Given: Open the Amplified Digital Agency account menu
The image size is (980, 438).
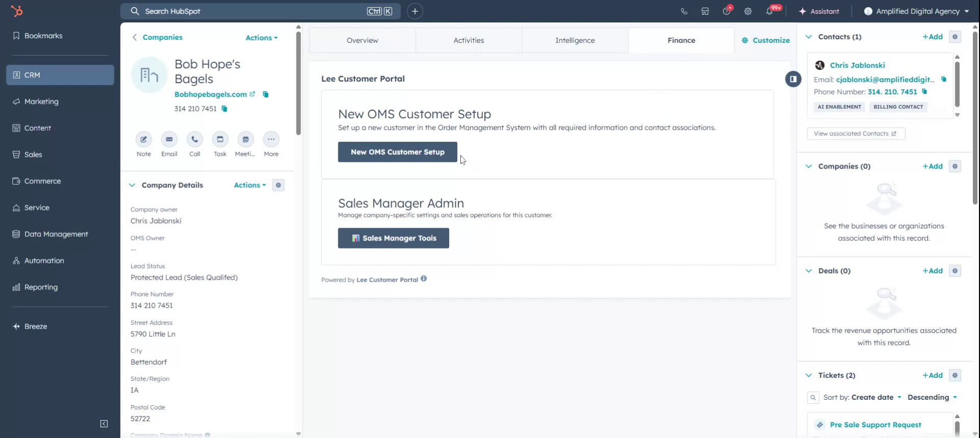Looking at the screenshot, I should click(917, 11).
